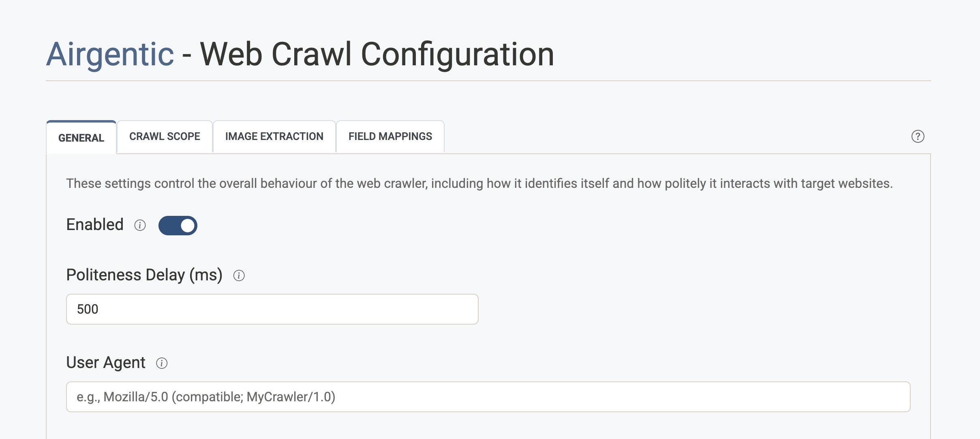Click the white knob of the Enabled switch
This screenshot has height=439, width=980.
(x=187, y=226)
